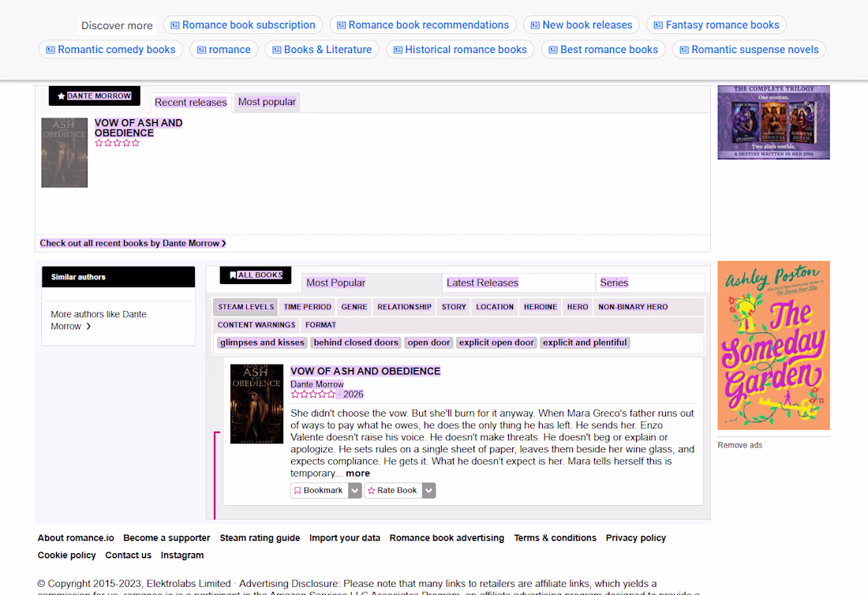Screen dimensions: 868x595
Task: Open Romance book recommendations suggestion
Action: tap(423, 25)
